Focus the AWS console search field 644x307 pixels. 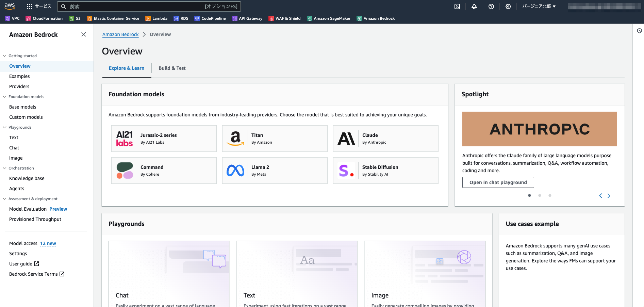pos(149,6)
